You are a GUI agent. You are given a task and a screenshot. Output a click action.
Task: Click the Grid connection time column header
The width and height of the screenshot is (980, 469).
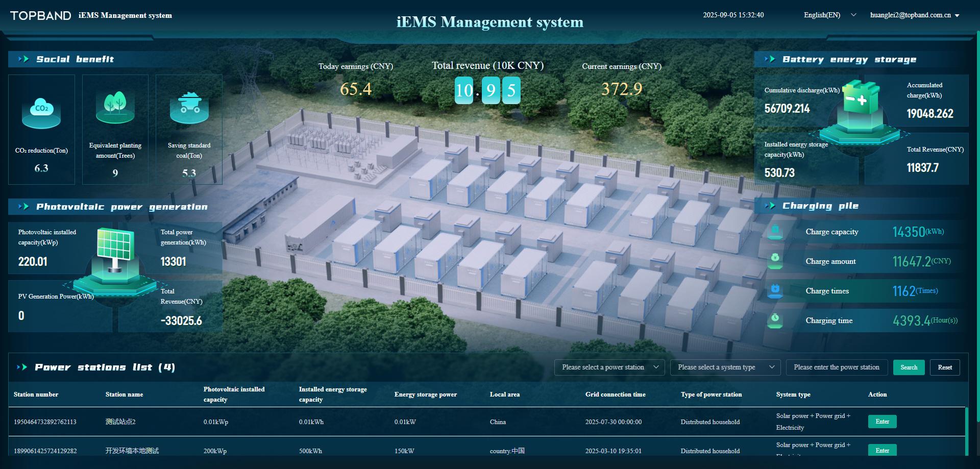(615, 394)
